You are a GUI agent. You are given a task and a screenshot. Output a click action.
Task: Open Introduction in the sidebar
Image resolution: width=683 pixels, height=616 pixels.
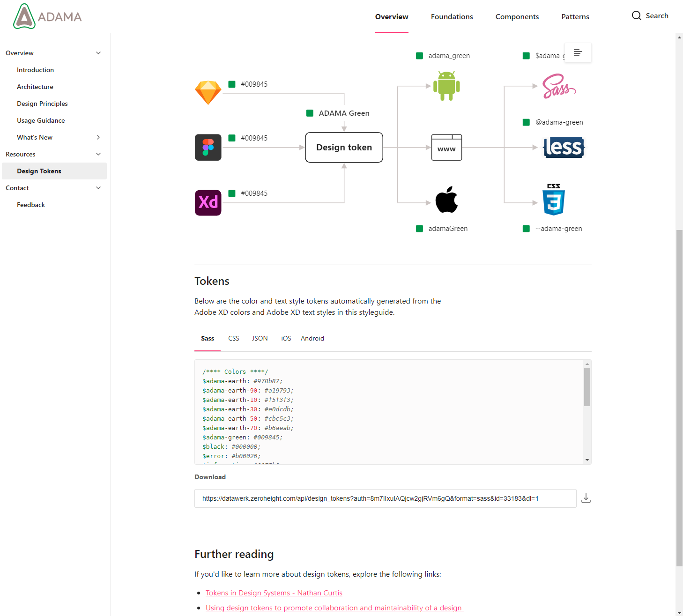[35, 70]
